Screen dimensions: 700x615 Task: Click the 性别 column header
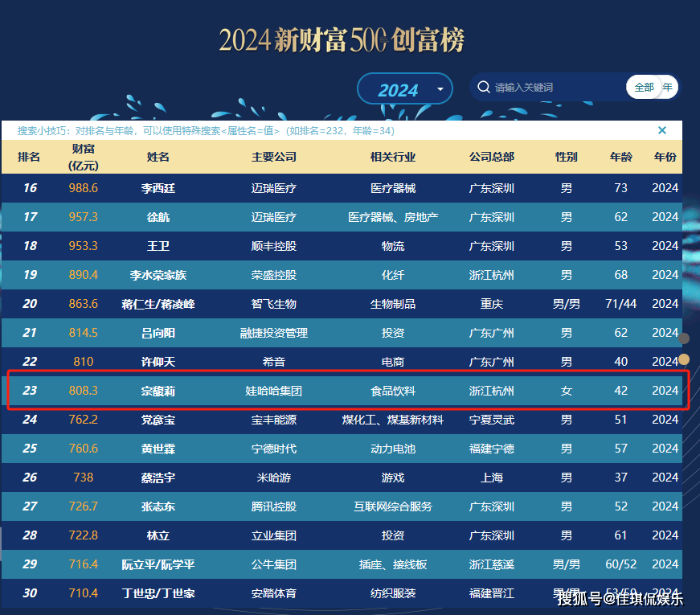566,157
